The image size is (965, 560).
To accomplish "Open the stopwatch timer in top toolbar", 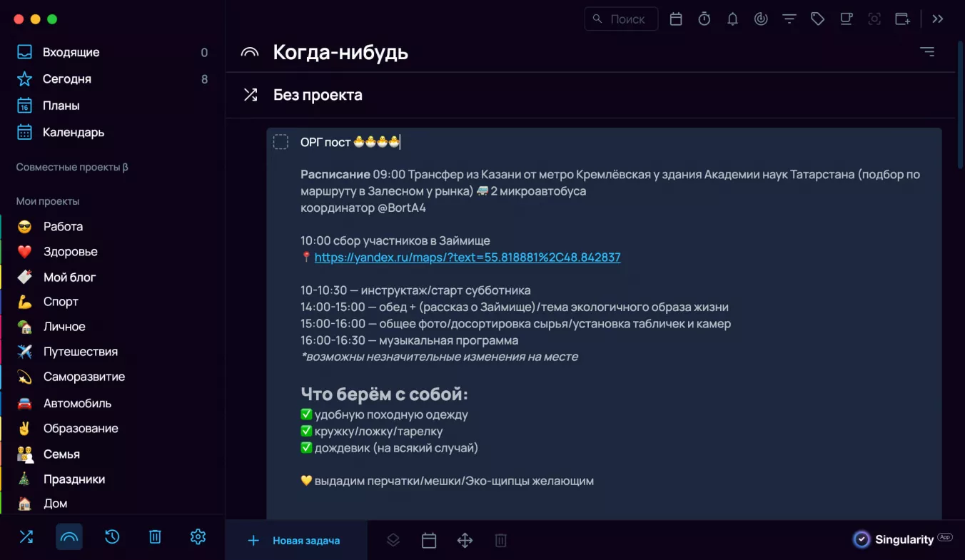I will click(704, 19).
